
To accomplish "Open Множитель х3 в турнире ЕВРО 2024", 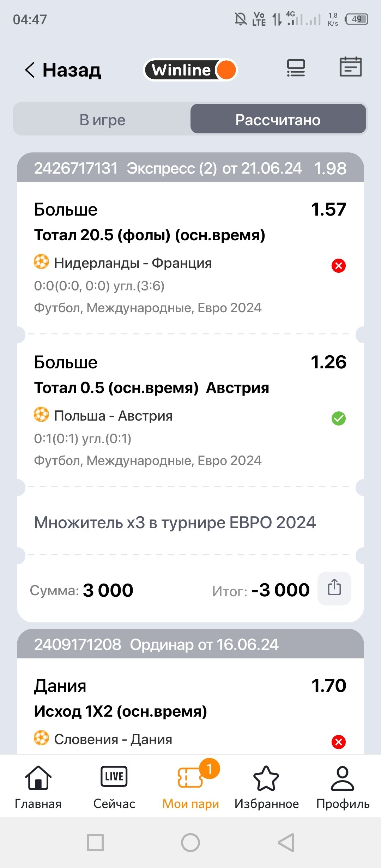I will 175,523.
